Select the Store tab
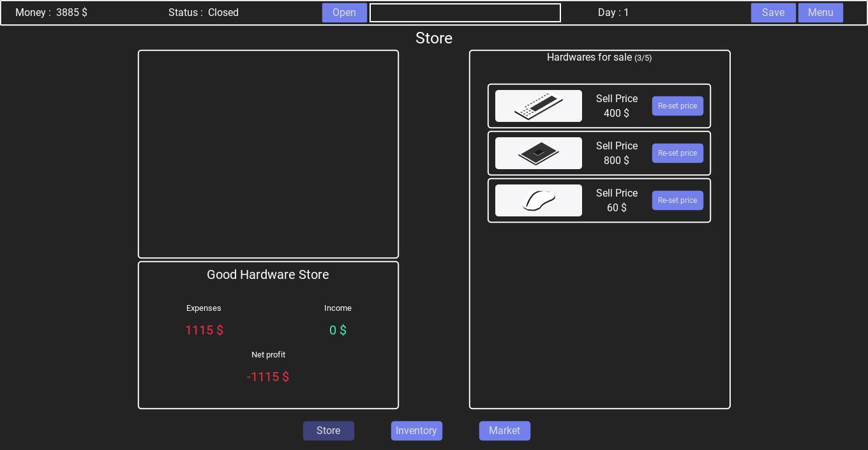The width and height of the screenshot is (868, 450). (328, 431)
